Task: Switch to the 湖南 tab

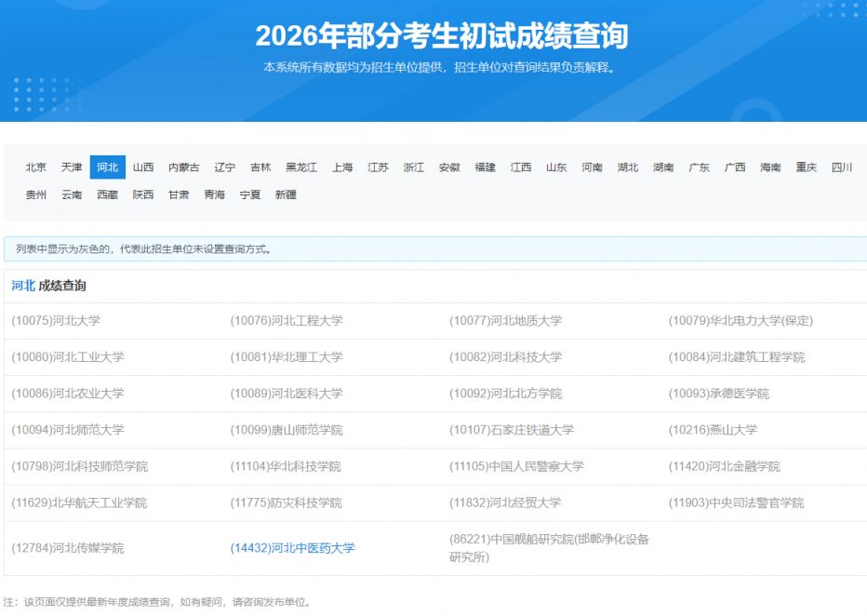Action: (x=663, y=167)
